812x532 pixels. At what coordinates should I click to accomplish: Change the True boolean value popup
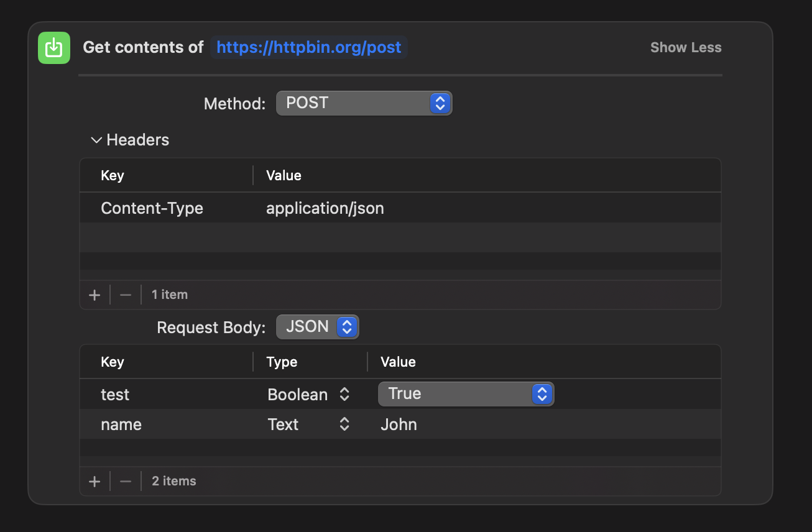466,394
